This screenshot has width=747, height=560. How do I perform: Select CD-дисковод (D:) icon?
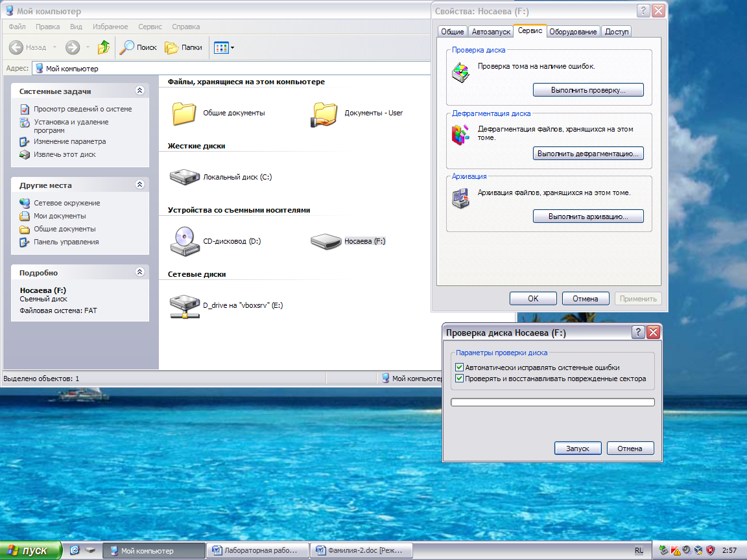pos(185,241)
